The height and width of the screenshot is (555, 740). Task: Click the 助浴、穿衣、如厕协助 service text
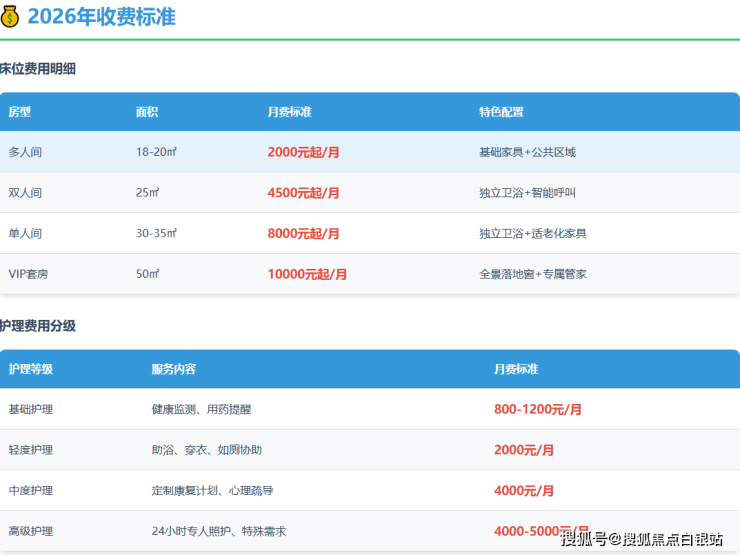207,450
